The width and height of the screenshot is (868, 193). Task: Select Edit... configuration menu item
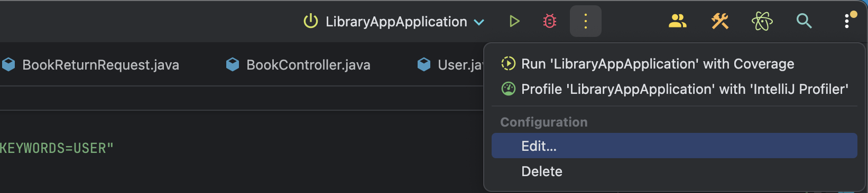[675, 146]
